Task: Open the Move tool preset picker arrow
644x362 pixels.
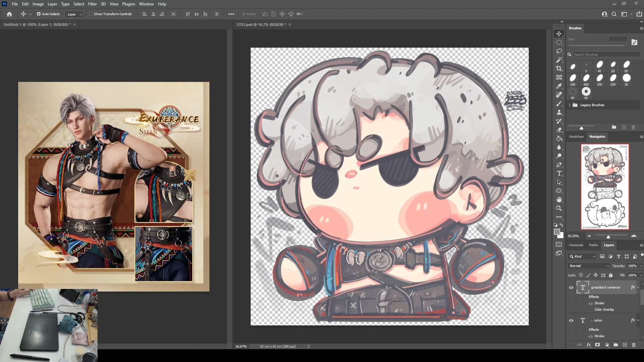Action: 30,14
